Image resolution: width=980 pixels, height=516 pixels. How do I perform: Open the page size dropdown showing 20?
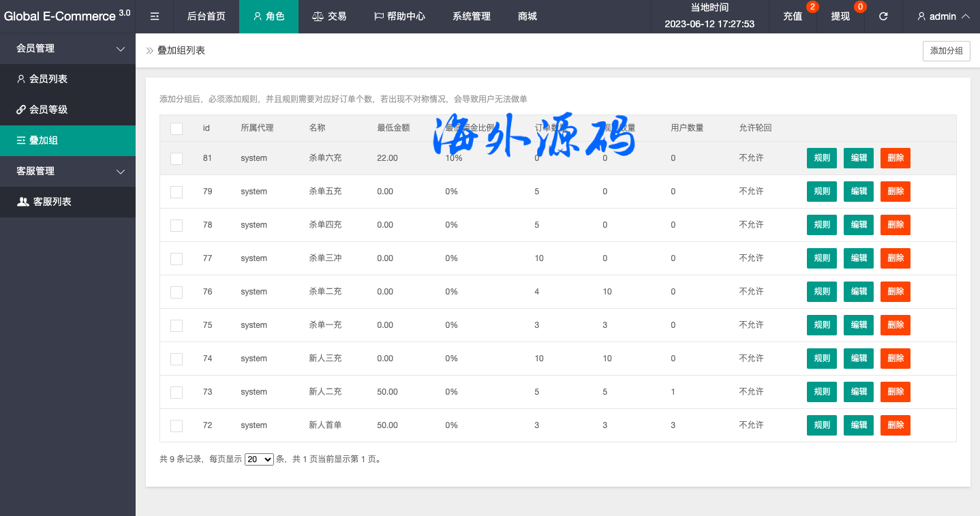(259, 459)
